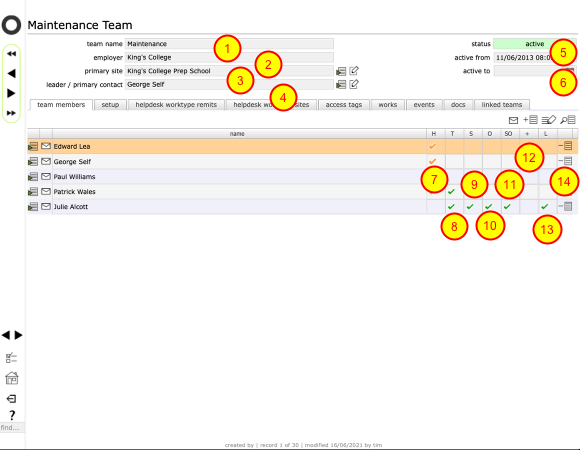Sort members by the name column header
This screenshot has width=580, height=450.
click(239, 133)
